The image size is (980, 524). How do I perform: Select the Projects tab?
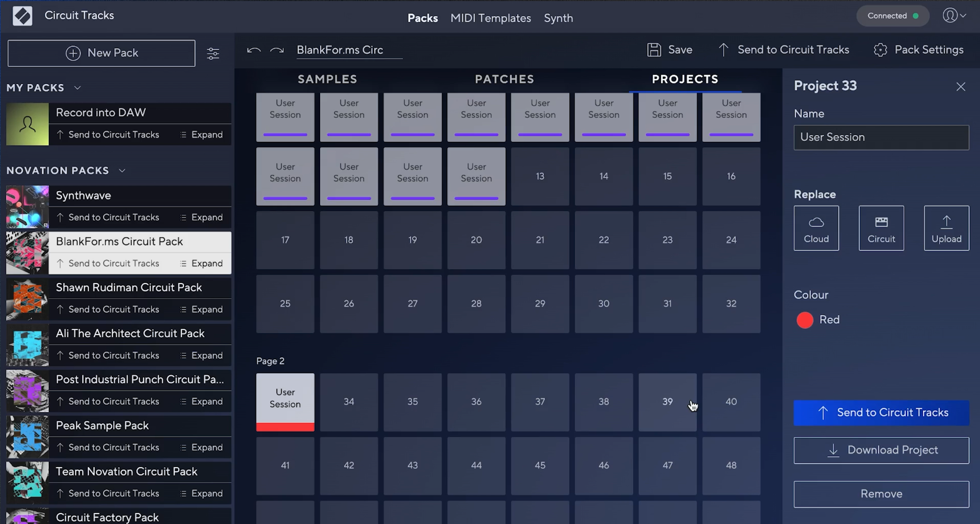685,79
